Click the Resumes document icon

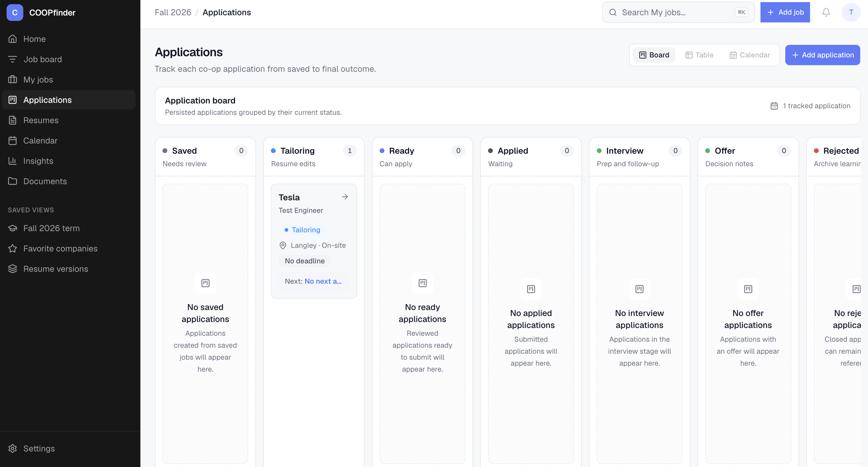(13, 120)
